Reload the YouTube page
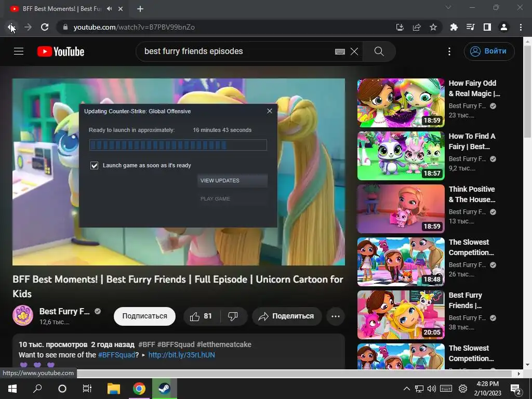 45,27
